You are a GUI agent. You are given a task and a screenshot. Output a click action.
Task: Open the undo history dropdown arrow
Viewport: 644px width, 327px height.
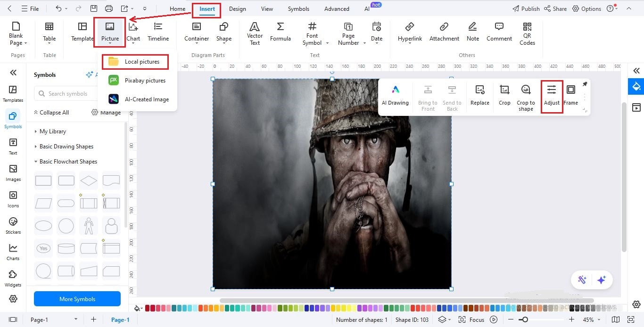pyautogui.click(x=66, y=9)
